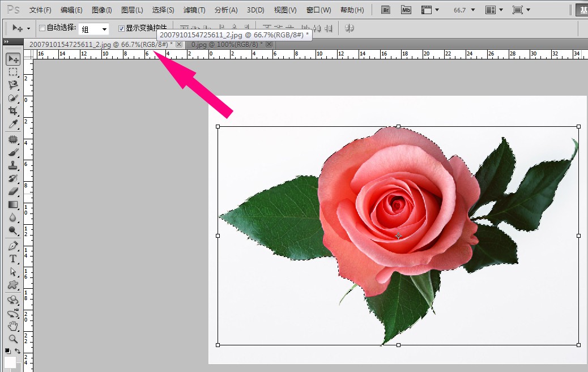The image size is (588, 372).
Task: Select the Hand tool
Action: 13,326
